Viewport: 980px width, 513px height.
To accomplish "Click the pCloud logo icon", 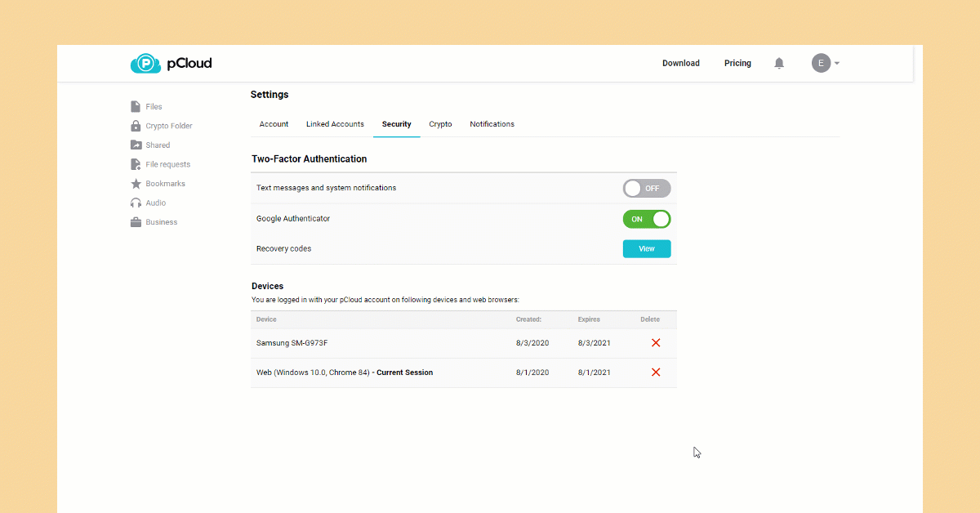I will (145, 64).
